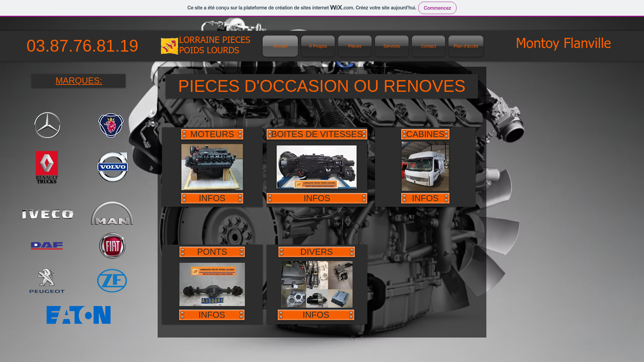Select the Peugeot brand logo
Viewport: 644px width, 362px height.
point(47,281)
